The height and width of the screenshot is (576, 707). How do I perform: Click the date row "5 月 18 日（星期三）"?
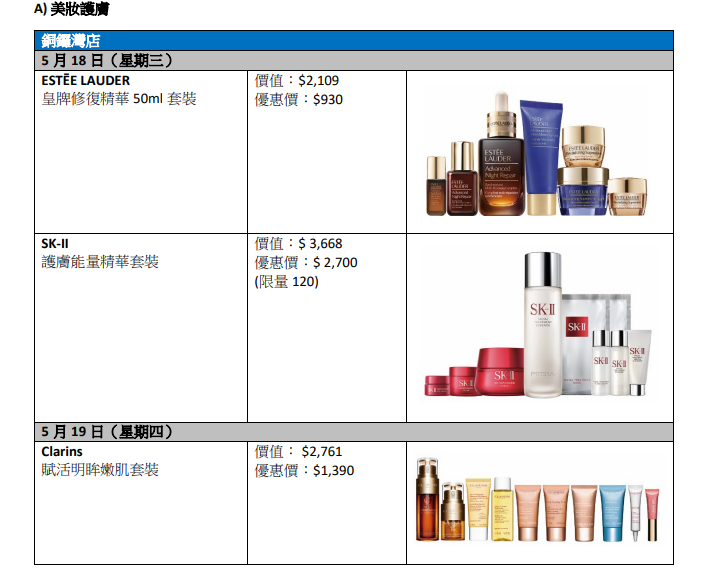354,60
